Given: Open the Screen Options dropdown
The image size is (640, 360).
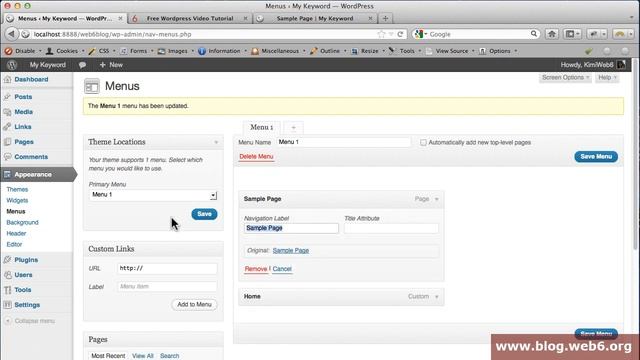Looking at the screenshot, I should (565, 78).
